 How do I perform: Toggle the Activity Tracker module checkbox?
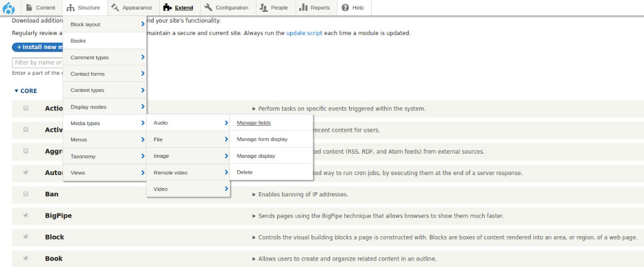[x=26, y=129]
